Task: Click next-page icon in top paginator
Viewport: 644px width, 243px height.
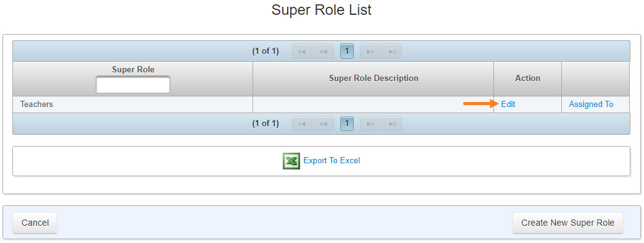Action: [370, 51]
